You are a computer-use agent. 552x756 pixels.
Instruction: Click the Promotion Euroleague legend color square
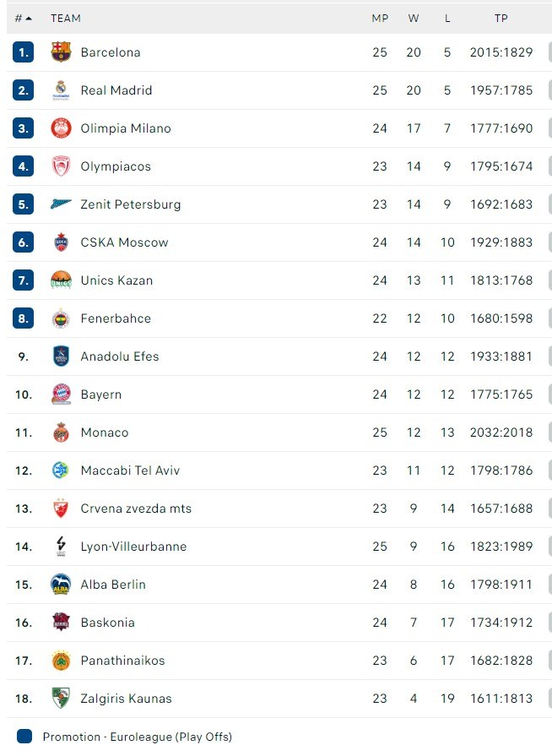tap(24, 737)
